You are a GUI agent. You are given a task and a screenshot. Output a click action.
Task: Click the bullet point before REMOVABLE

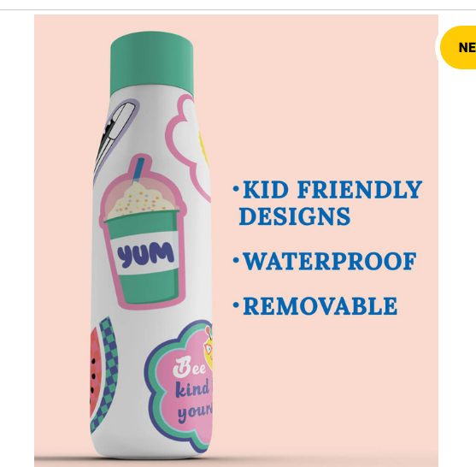click(x=236, y=304)
